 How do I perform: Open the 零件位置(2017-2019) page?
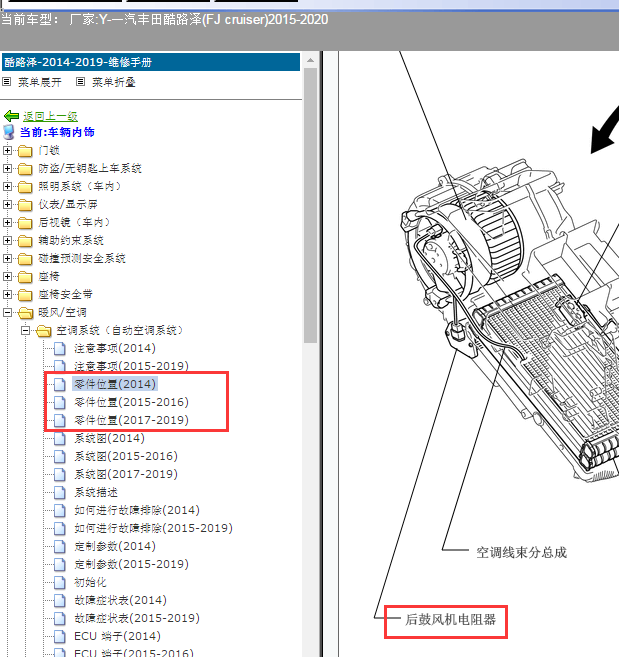click(132, 420)
